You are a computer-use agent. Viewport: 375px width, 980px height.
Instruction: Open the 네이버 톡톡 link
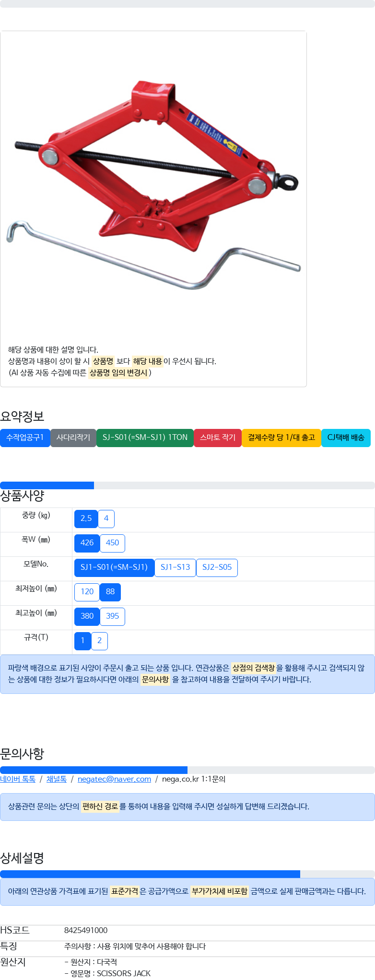(18, 779)
